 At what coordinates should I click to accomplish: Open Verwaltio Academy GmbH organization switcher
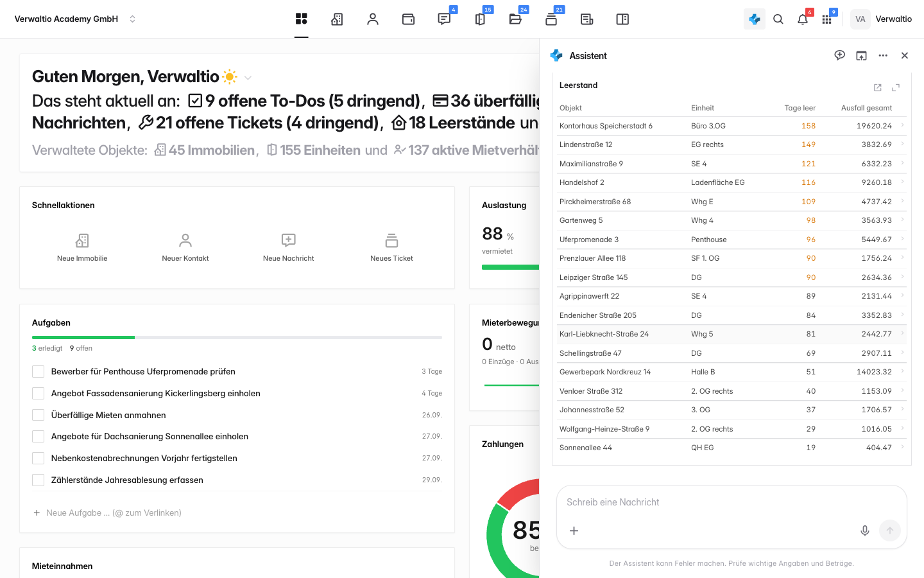75,19
